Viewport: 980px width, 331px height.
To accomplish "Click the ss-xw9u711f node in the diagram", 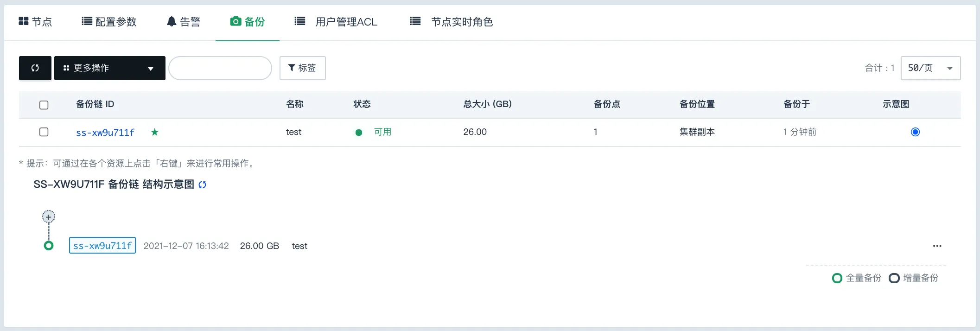I will (x=102, y=245).
